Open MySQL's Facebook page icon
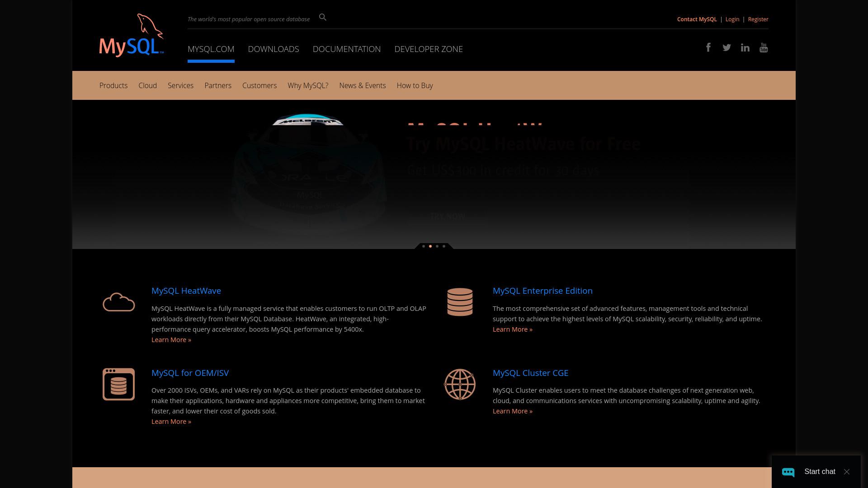The width and height of the screenshot is (868, 488). 708,47
